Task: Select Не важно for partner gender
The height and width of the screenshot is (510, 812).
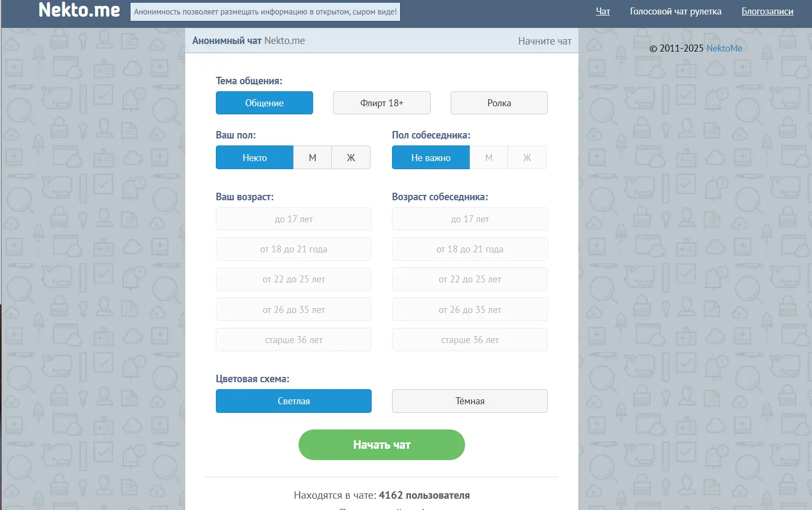Action: click(431, 158)
